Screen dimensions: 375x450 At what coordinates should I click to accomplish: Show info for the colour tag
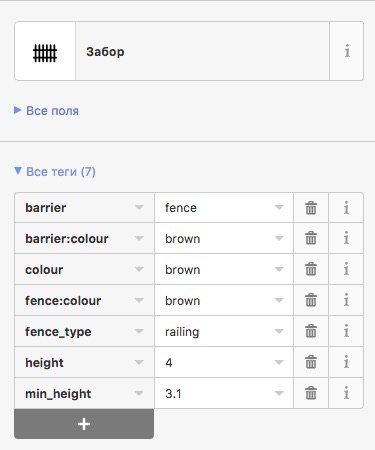(x=346, y=269)
